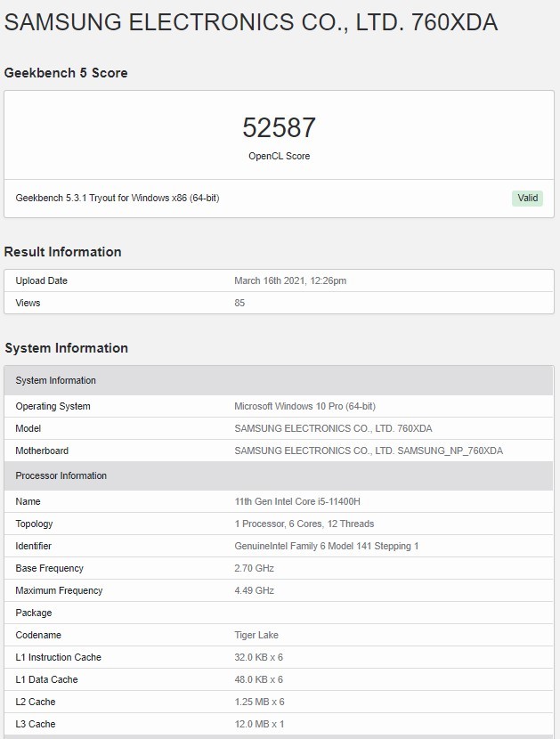Click the 'Operating System' label
This screenshot has height=739, width=560.
(53, 406)
